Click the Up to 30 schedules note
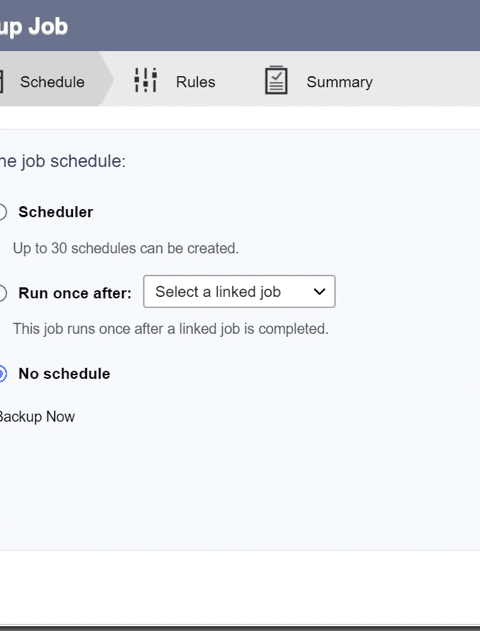480x631 pixels. (126, 248)
